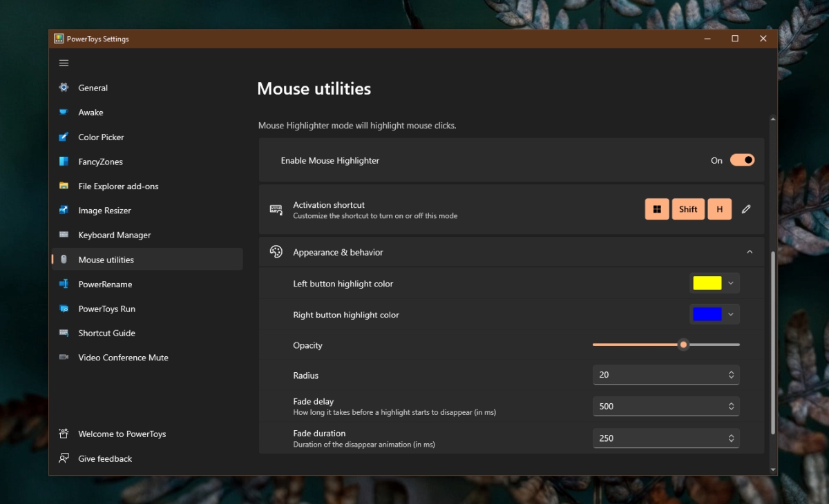The width and height of the screenshot is (829, 504).
Task: Click the 'Enable Mouse Highlighter' label
Action: [330, 160]
